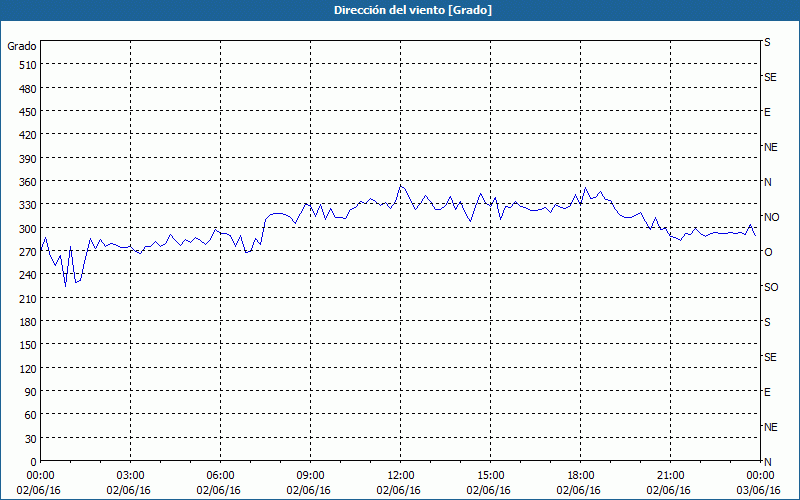Click the 'E' compass label level with 90
800x500 pixels.
767,392
